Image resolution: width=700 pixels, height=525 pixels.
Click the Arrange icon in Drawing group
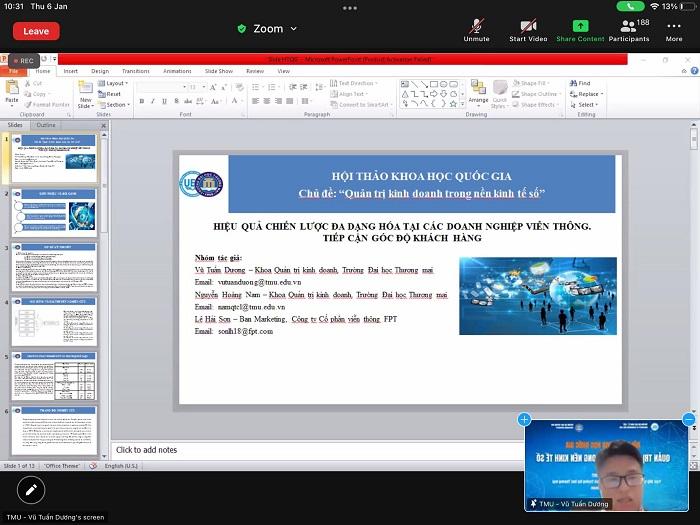tap(478, 94)
